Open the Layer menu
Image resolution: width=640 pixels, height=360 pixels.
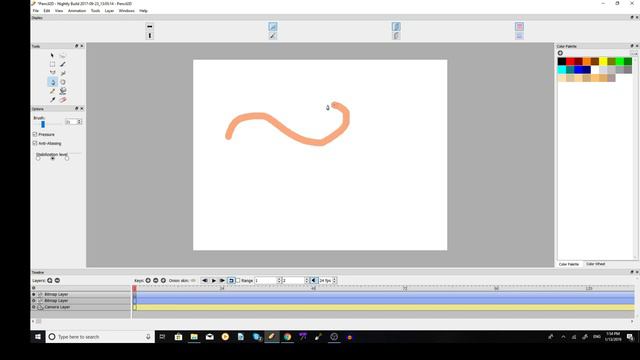[x=109, y=11]
